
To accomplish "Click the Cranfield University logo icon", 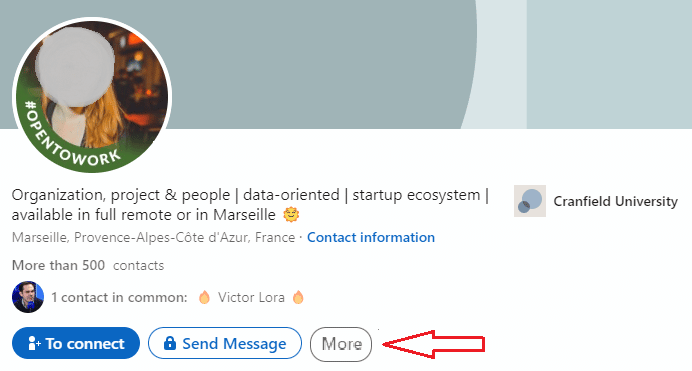I will tap(530, 201).
